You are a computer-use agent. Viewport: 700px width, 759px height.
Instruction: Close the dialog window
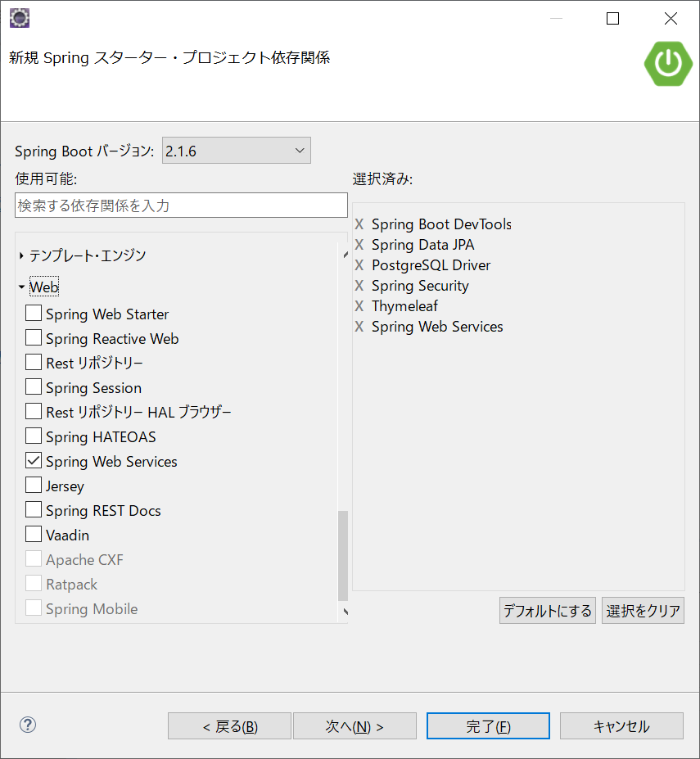pyautogui.click(x=671, y=18)
